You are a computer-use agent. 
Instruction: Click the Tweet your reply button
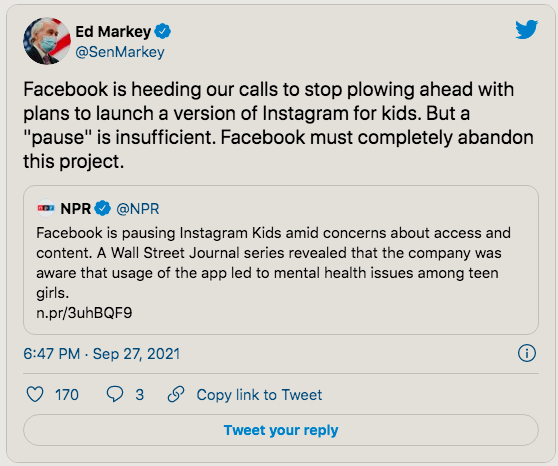coord(281,430)
